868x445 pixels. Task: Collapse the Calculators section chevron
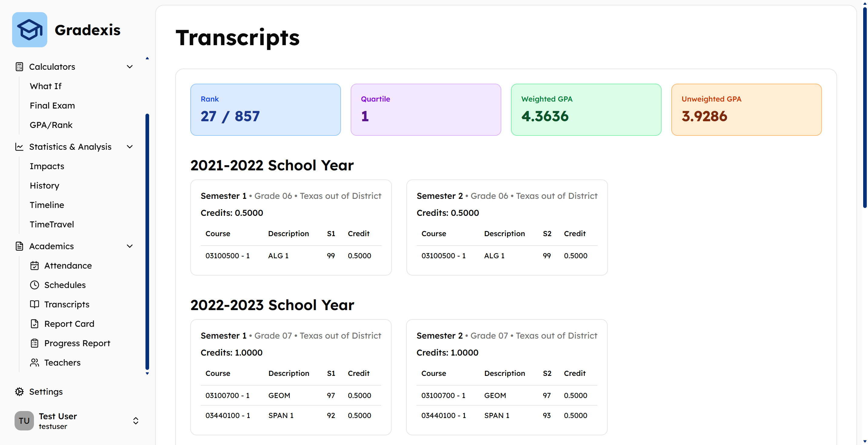(x=130, y=67)
